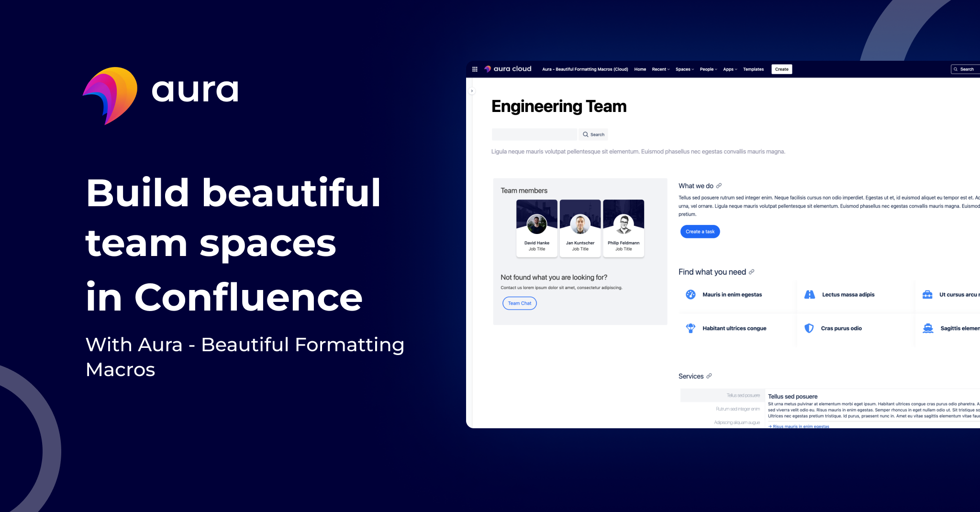Open the Apps dropdown menu
The image size is (980, 512).
point(730,69)
